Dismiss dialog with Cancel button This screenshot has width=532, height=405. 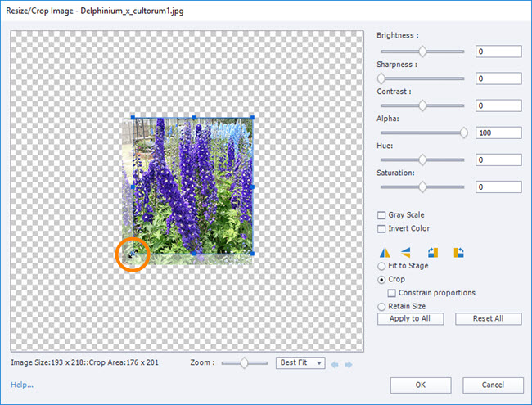tap(493, 385)
